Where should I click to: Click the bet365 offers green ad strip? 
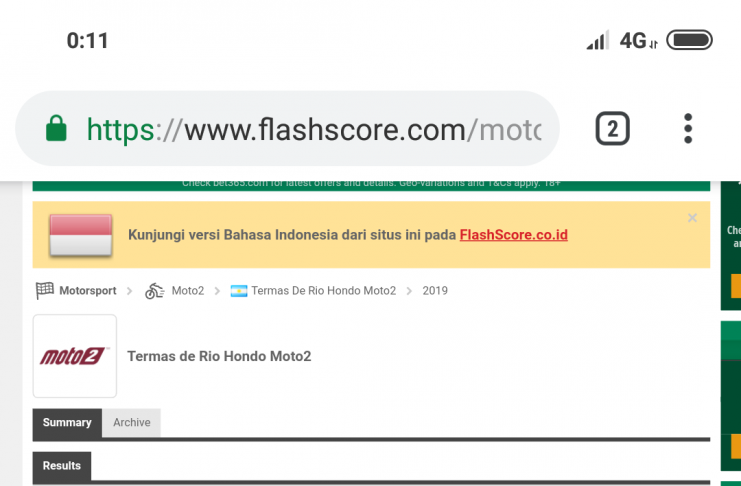(x=371, y=184)
